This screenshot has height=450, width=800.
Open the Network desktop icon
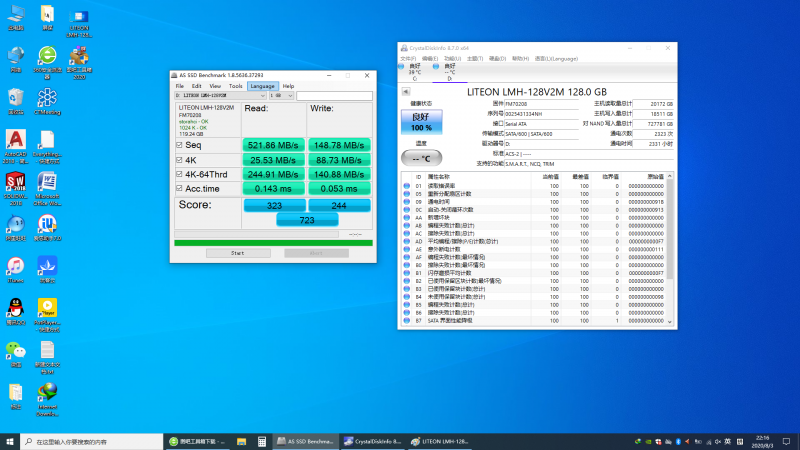16,59
